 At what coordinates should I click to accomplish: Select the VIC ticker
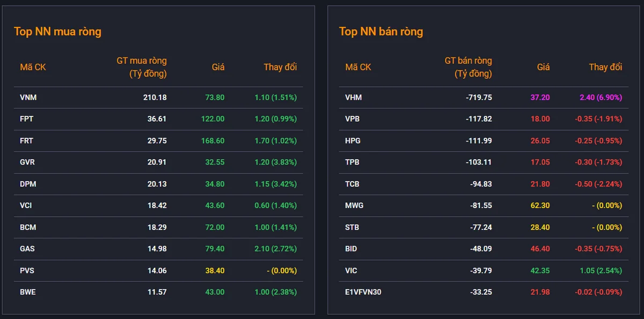click(x=352, y=271)
